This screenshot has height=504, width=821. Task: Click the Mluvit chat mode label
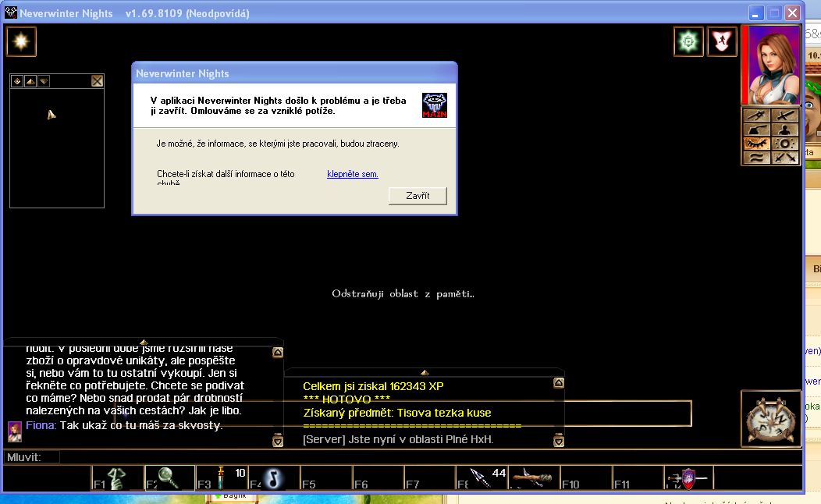[x=24, y=457]
